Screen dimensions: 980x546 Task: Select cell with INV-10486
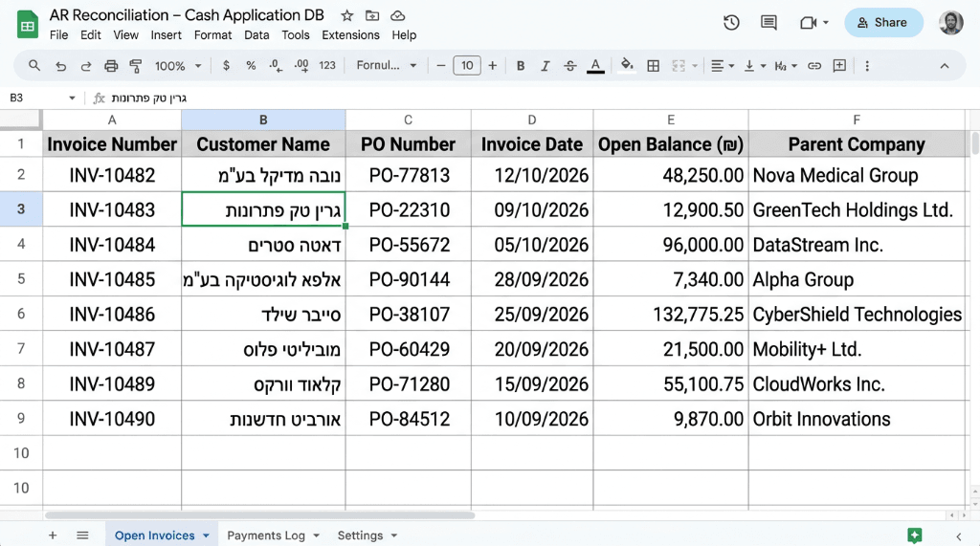(x=112, y=314)
